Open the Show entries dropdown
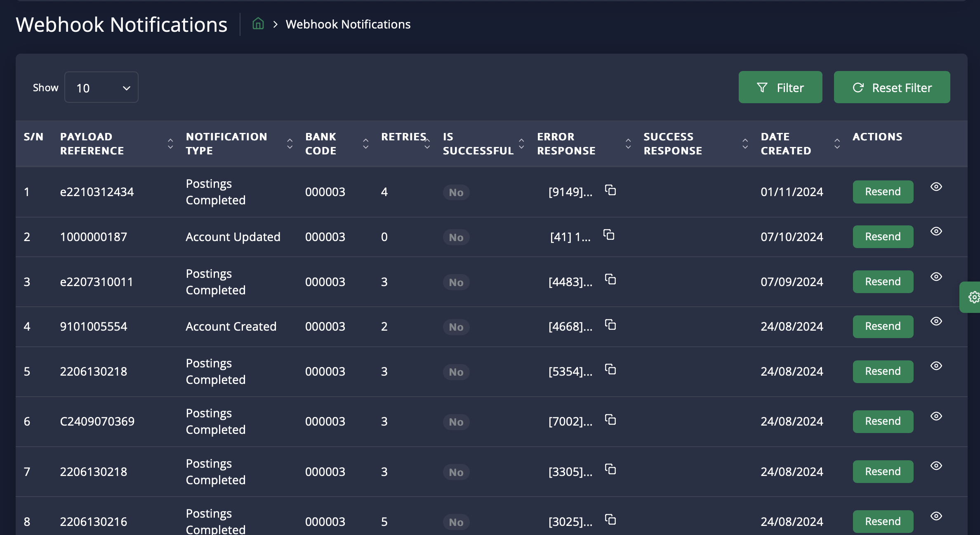This screenshot has height=535, width=980. (x=101, y=88)
